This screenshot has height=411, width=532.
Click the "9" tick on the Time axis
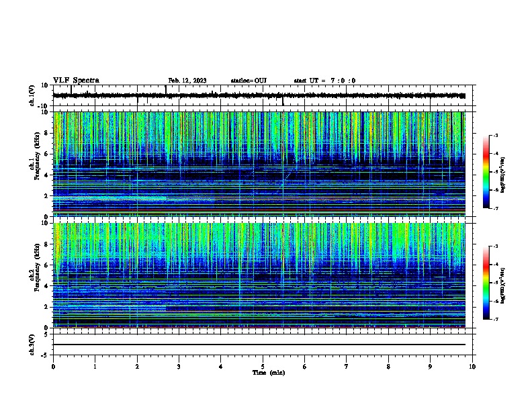click(x=430, y=367)
